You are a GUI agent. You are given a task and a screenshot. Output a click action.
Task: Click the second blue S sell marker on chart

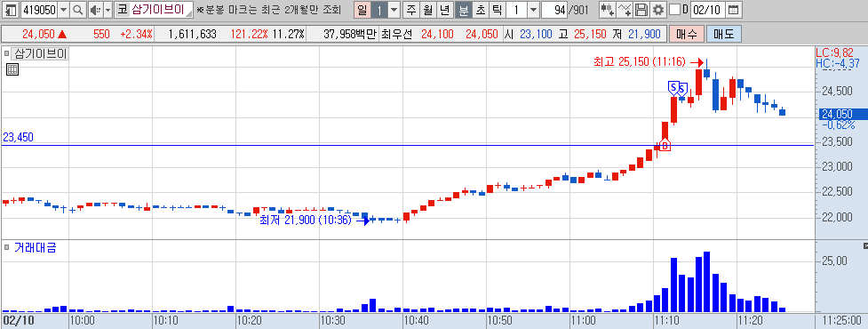click(x=682, y=89)
